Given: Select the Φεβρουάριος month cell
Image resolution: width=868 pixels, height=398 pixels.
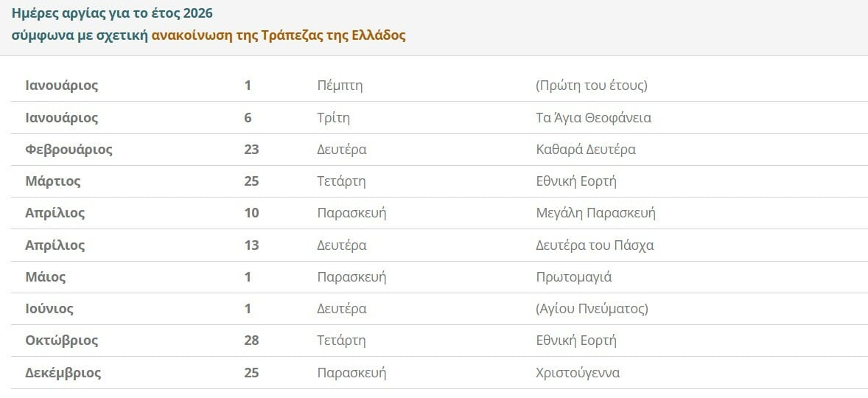Looking at the screenshot, I should click(x=69, y=150).
